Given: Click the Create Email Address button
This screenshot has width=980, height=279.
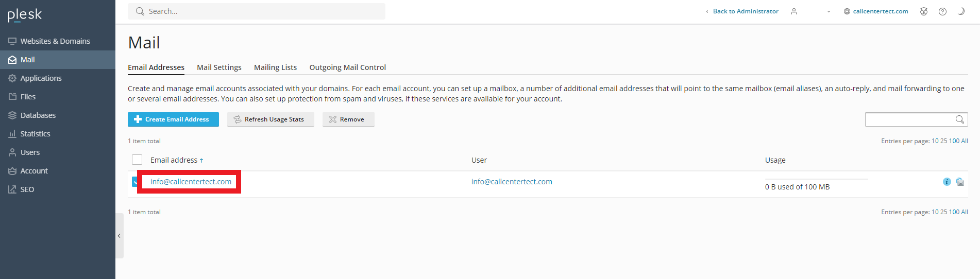Looking at the screenshot, I should pyautogui.click(x=173, y=119).
